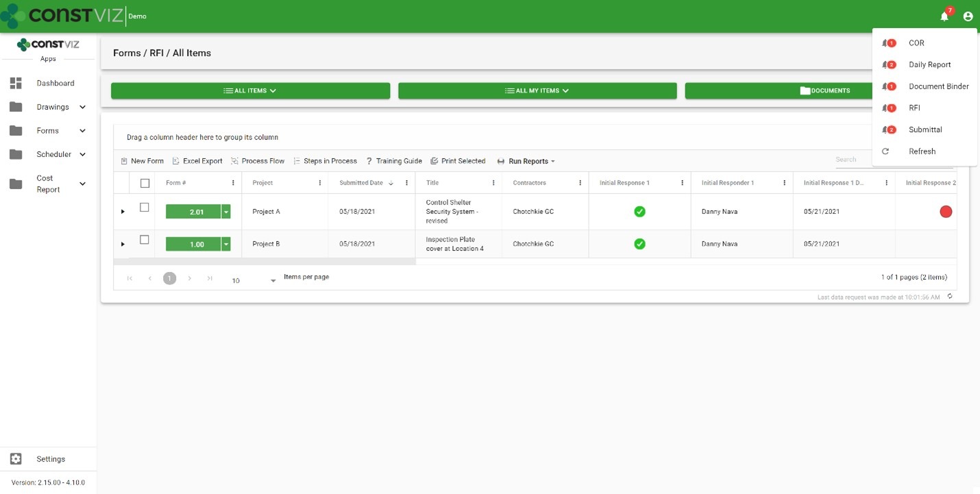Refresh data using bottom-right reload icon
Screen dimensions: 980x494
click(950, 297)
